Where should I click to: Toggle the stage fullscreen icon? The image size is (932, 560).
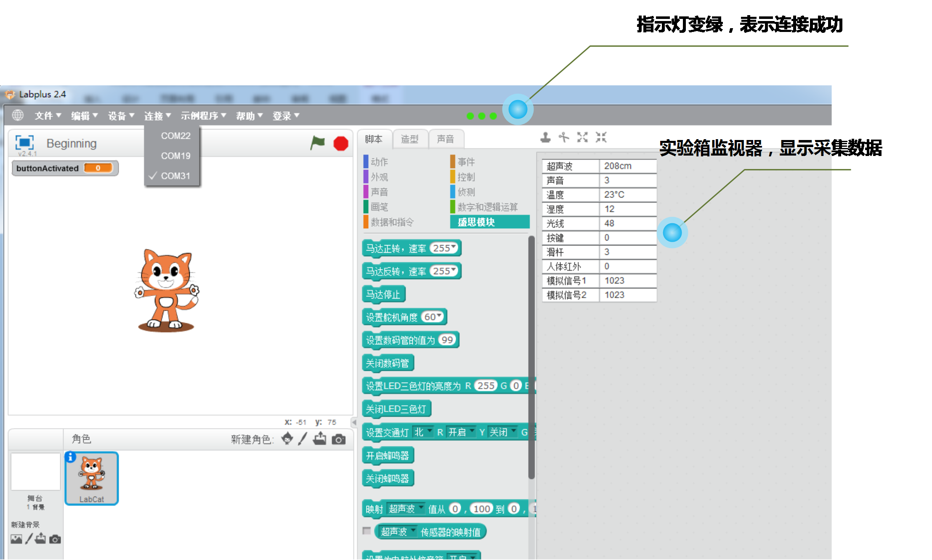(24, 143)
